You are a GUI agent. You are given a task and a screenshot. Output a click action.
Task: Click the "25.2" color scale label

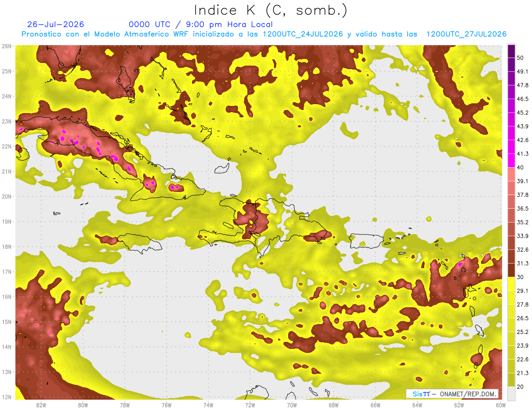coord(523,332)
